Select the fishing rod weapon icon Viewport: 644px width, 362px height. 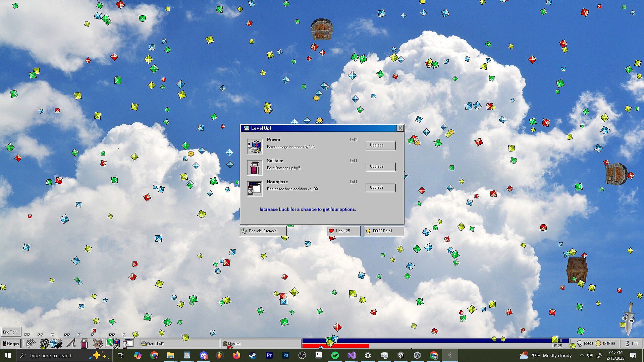pos(71,343)
